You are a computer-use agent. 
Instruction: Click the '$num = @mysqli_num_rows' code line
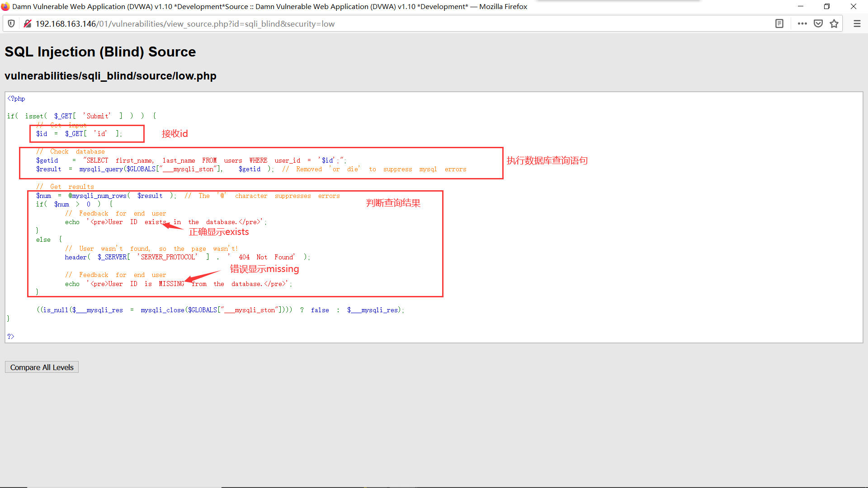tap(188, 196)
